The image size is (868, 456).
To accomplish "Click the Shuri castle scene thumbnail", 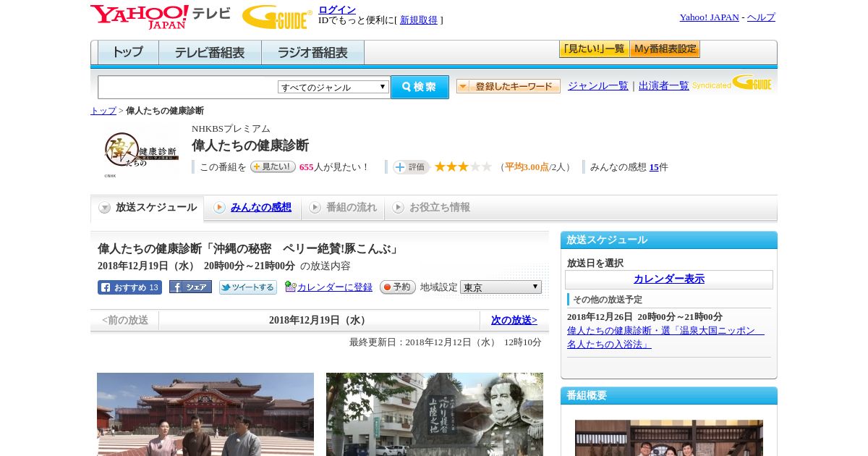I will coord(205,414).
